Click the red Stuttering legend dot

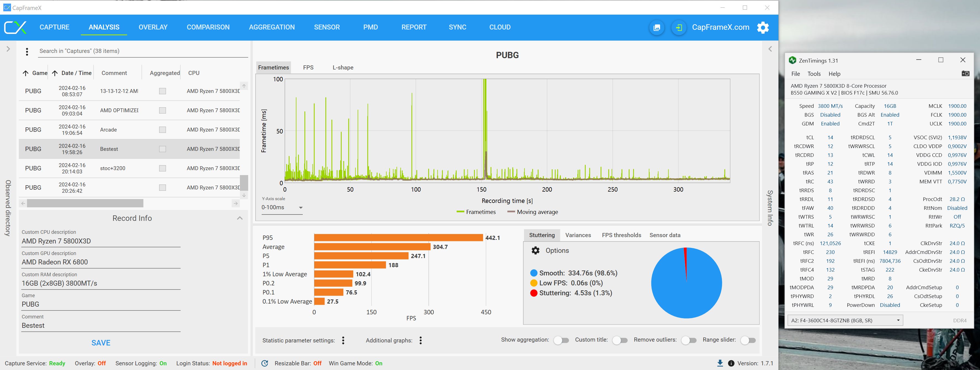click(x=533, y=293)
